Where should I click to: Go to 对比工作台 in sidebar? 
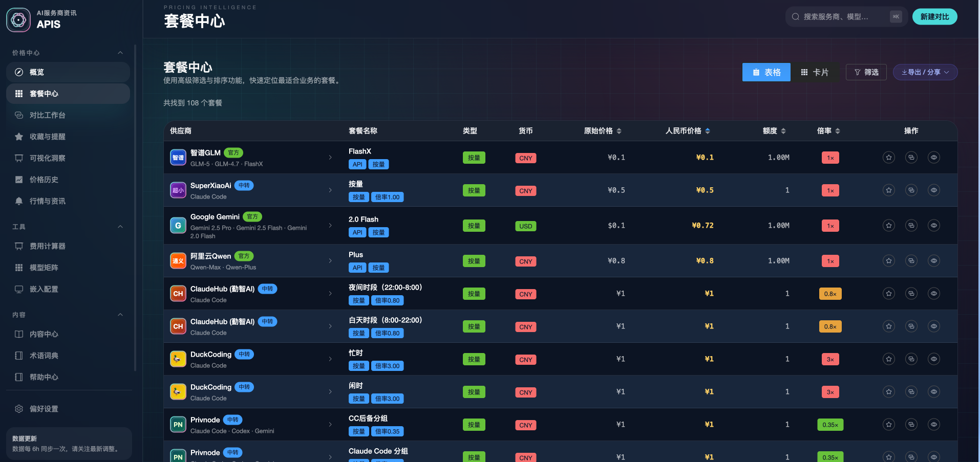pos(47,115)
